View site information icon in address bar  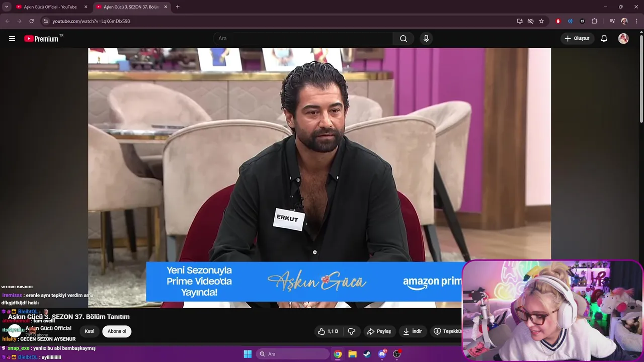tap(46, 21)
